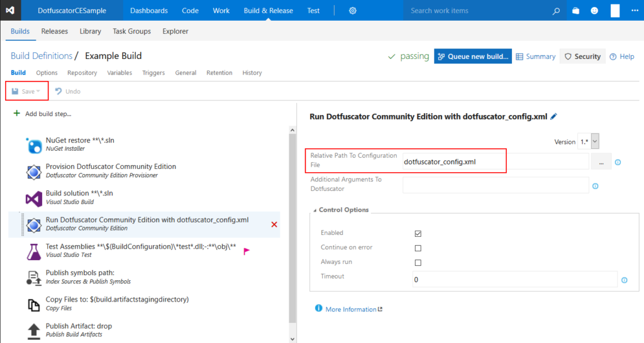The image size is (644, 343).
Task: Click the Security button
Action: click(x=582, y=56)
